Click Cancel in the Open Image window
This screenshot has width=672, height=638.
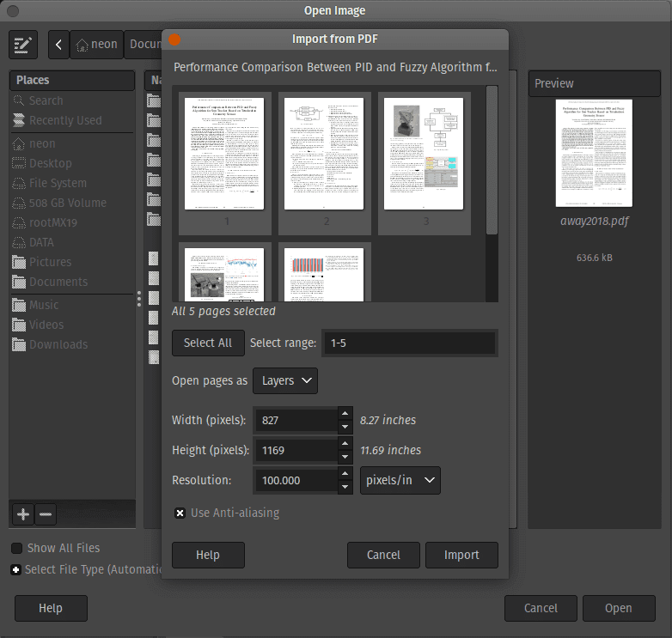(x=541, y=608)
